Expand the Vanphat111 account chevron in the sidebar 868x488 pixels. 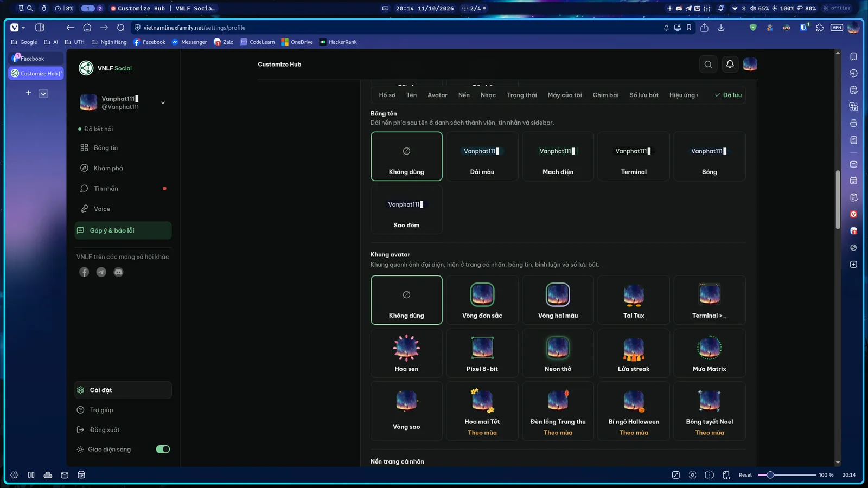point(163,102)
